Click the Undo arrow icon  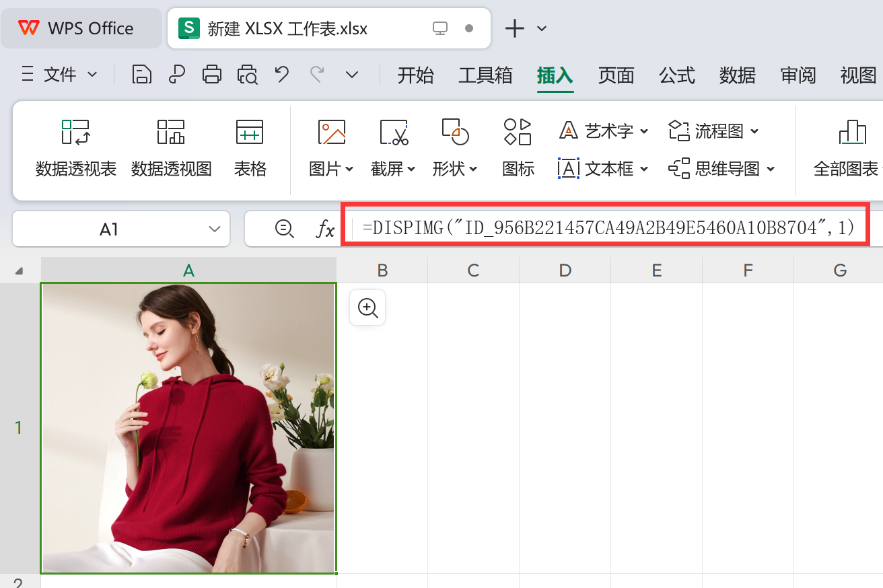(x=282, y=75)
